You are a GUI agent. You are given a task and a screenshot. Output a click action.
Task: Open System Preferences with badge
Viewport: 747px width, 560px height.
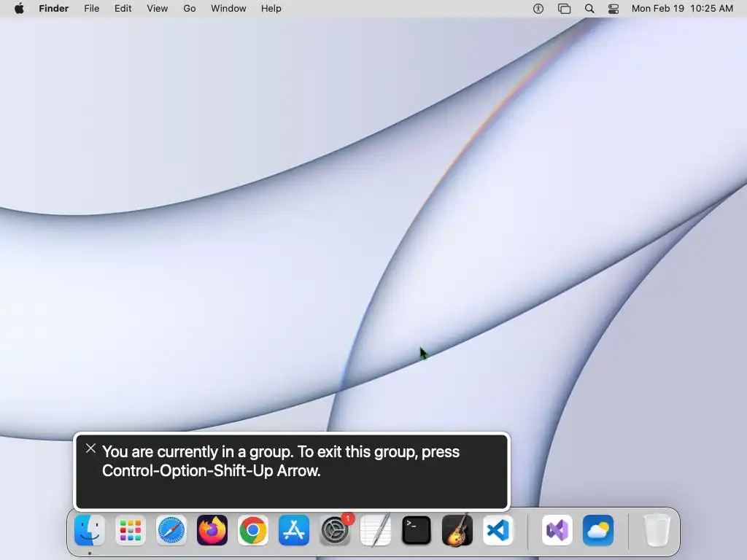point(335,530)
